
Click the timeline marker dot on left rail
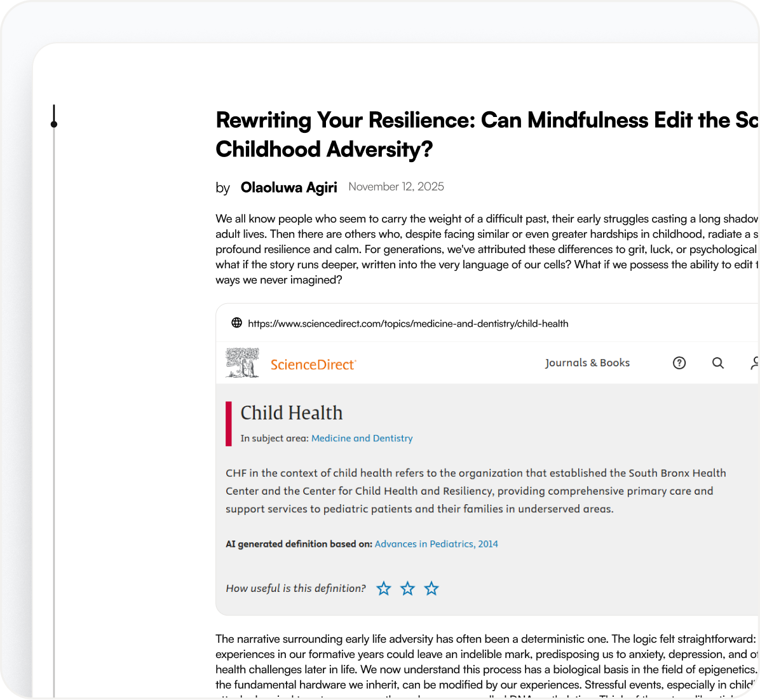pos(54,125)
